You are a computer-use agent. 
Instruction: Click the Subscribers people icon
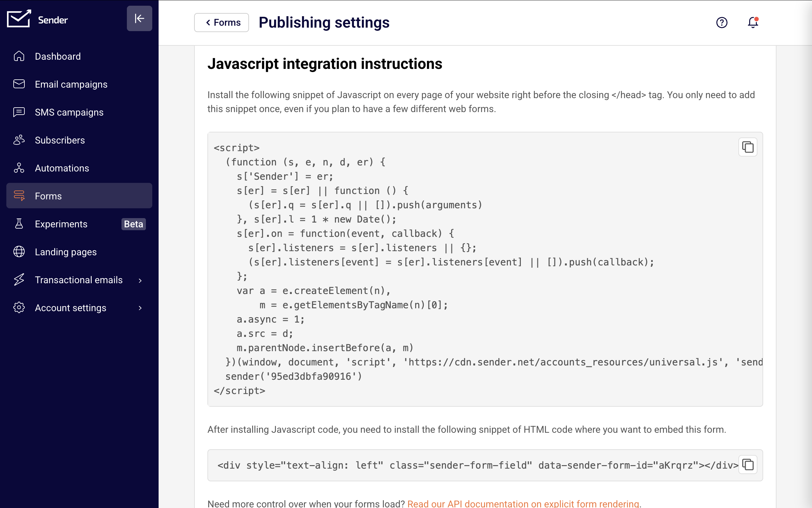click(19, 140)
